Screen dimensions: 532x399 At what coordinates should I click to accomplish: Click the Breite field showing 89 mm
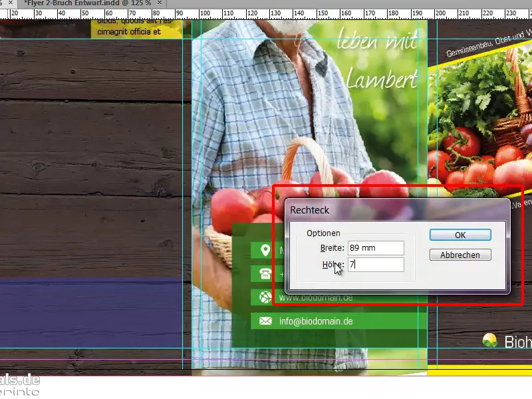click(x=376, y=248)
